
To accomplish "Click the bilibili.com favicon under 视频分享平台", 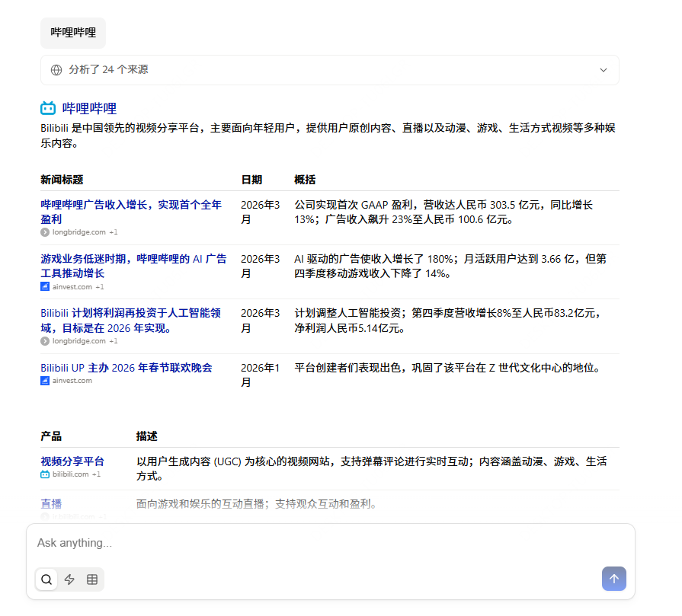I will pyautogui.click(x=44, y=474).
